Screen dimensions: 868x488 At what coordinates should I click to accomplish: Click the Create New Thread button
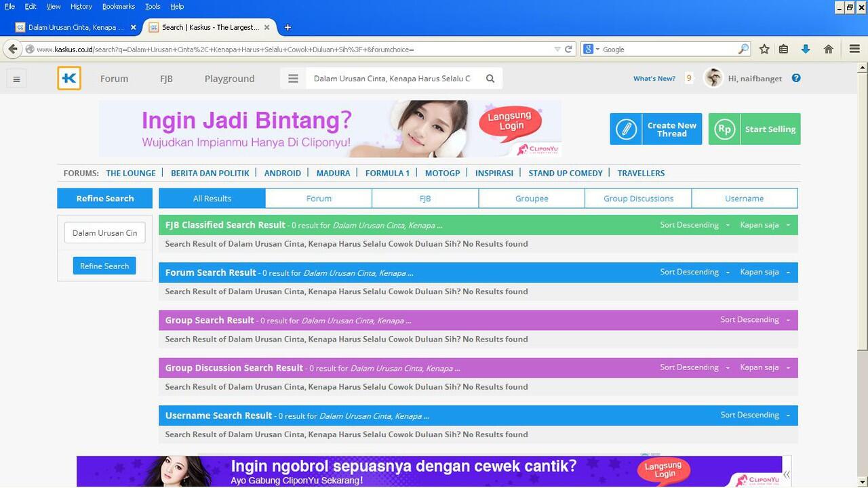pos(656,129)
